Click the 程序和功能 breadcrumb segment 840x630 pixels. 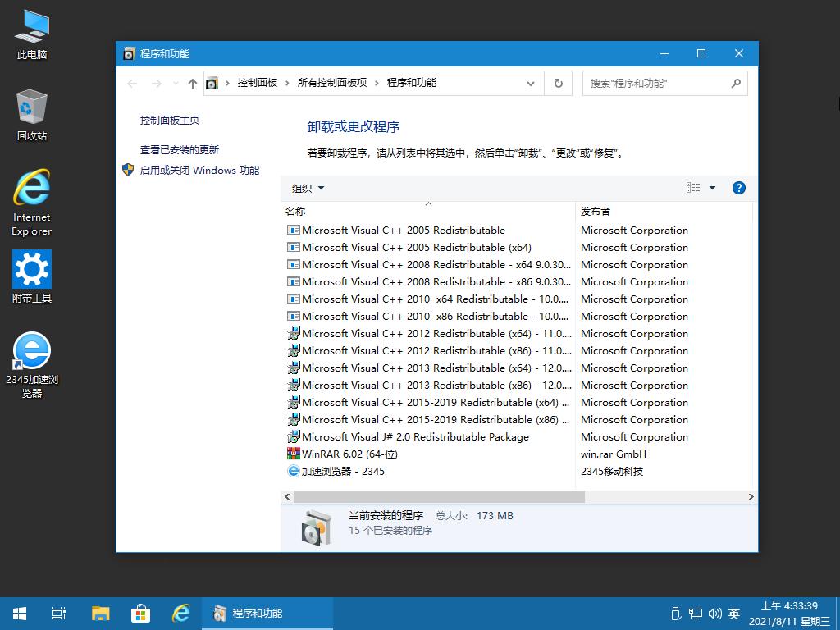pos(412,83)
